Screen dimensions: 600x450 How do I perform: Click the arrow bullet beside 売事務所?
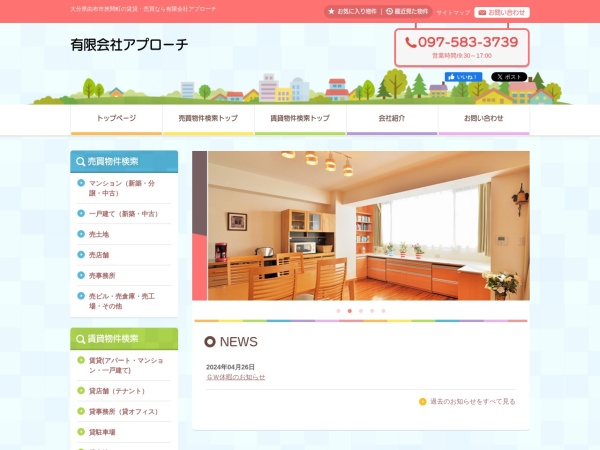(81, 275)
